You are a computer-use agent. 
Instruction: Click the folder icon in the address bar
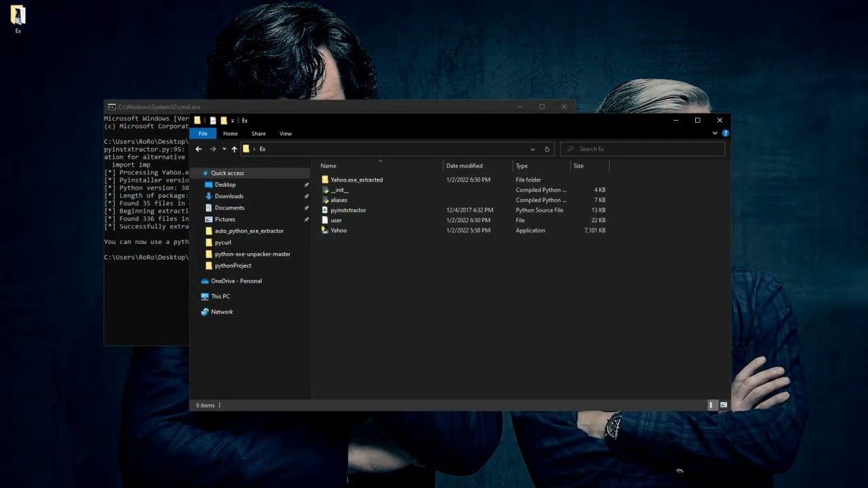point(246,149)
